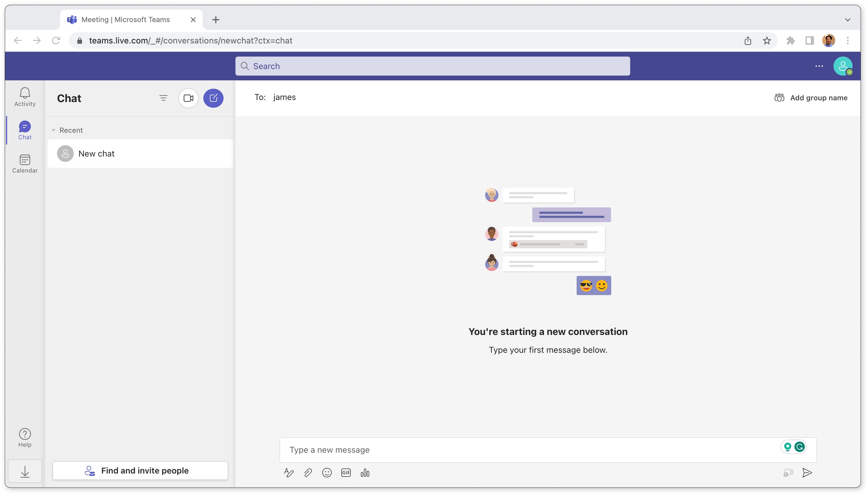Image resolution: width=868 pixels, height=495 pixels.
Task: Open Help from the sidebar
Action: coord(25,437)
